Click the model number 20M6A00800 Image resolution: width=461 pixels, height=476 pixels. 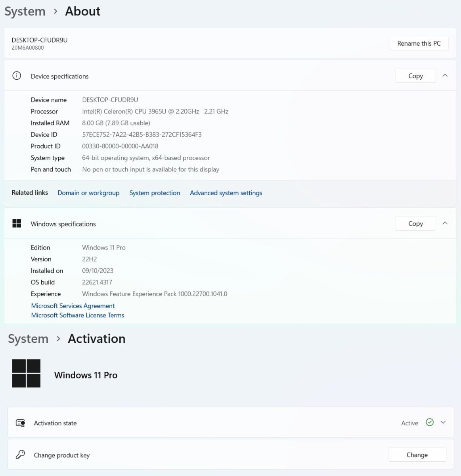point(28,48)
